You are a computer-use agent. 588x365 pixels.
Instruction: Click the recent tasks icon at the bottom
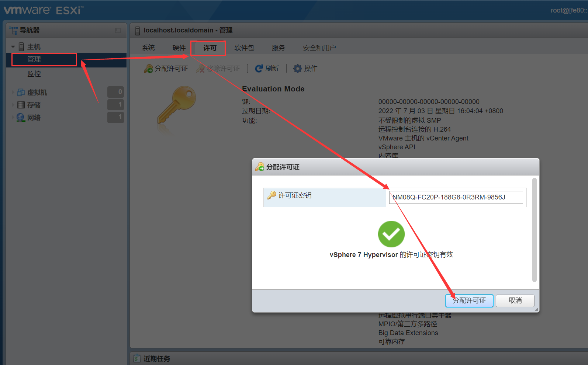(137, 358)
